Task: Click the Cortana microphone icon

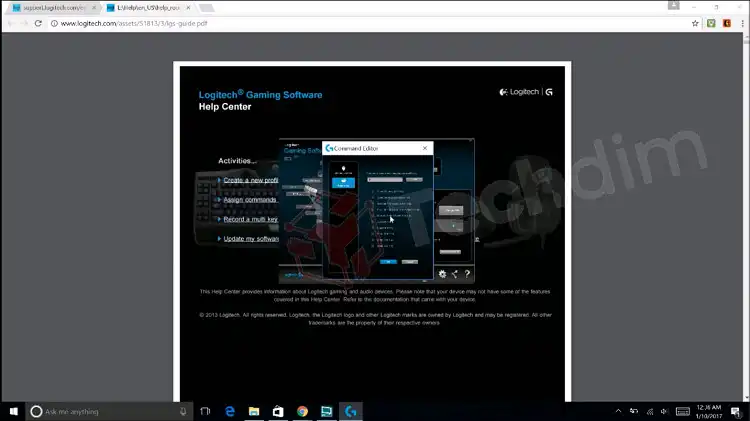Action: pos(183,411)
